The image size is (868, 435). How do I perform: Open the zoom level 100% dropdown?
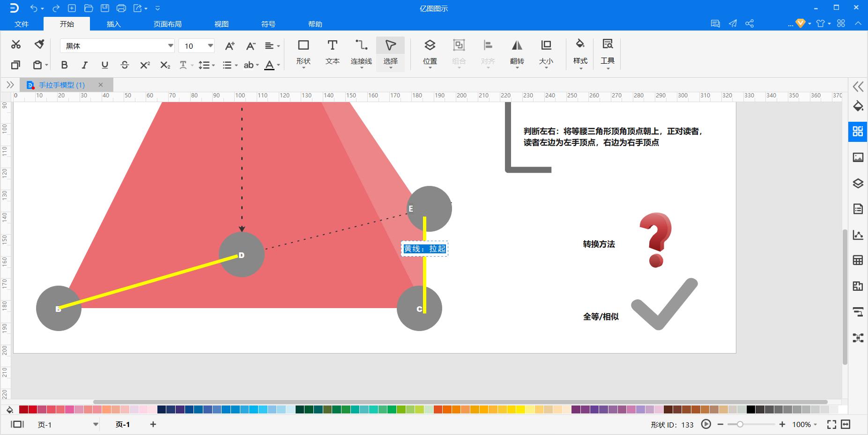pyautogui.click(x=804, y=424)
